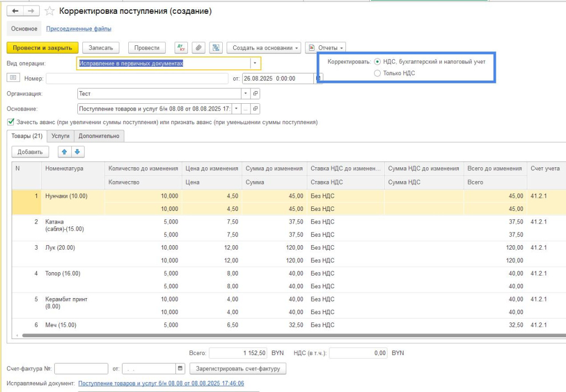Select 'НДС, бухгалтерский и налоговый учет' option

click(378, 62)
